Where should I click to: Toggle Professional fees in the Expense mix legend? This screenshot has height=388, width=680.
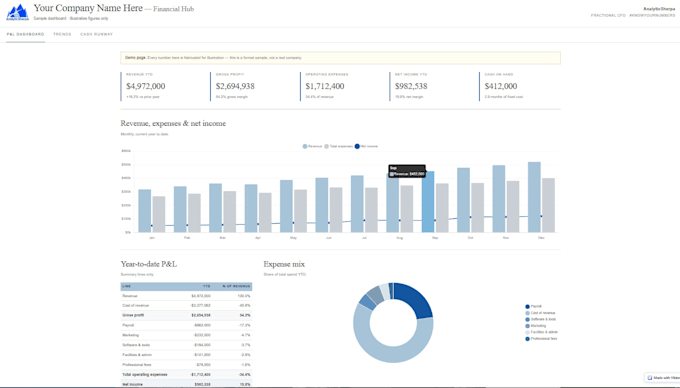541,339
